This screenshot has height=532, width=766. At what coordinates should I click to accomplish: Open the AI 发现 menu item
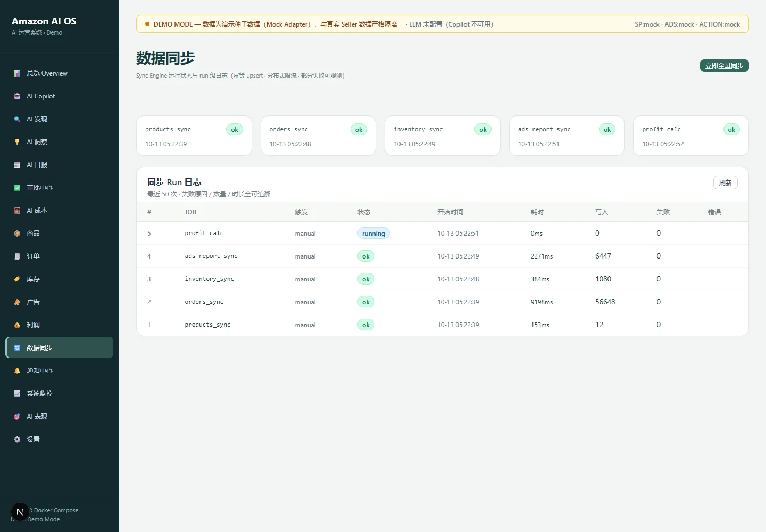[60, 119]
